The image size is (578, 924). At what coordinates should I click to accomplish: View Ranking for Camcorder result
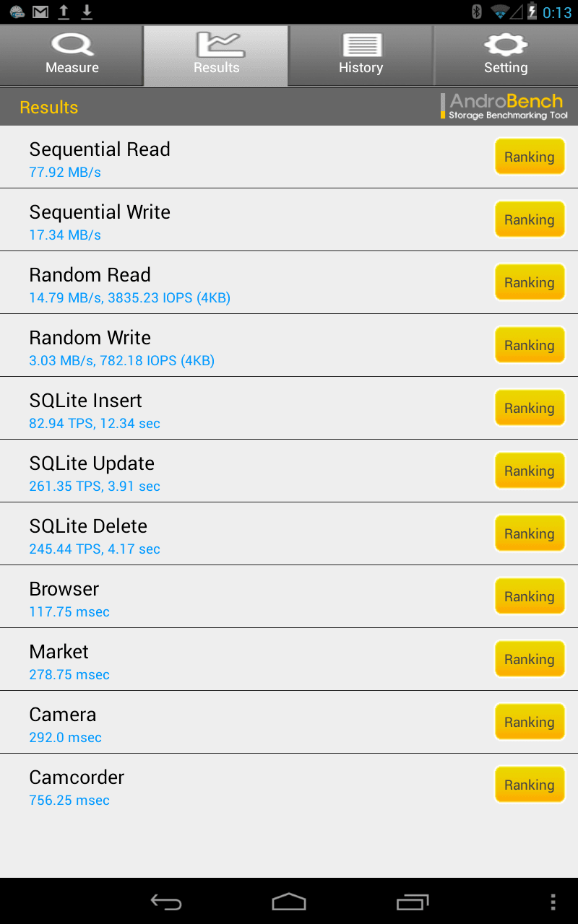[529, 785]
